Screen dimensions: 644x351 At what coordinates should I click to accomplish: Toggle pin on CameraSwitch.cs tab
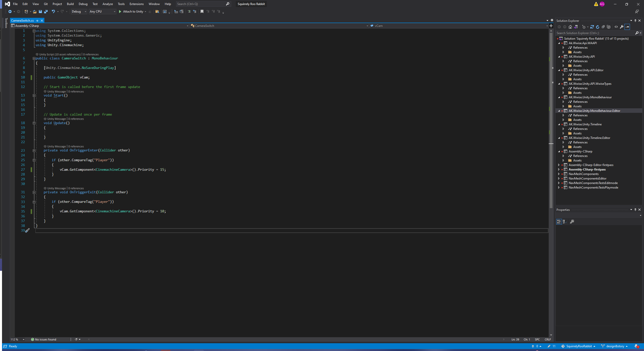tap(37, 21)
